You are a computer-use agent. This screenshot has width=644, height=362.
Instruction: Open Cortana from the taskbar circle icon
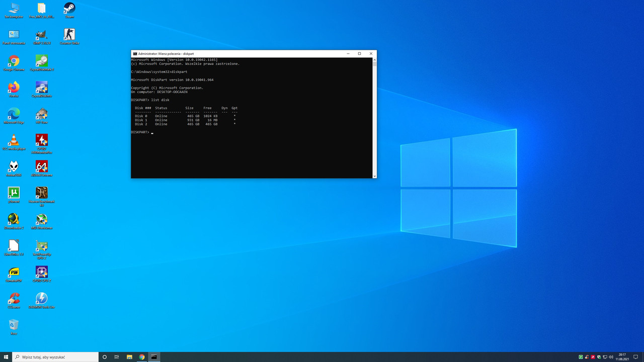pyautogui.click(x=105, y=357)
